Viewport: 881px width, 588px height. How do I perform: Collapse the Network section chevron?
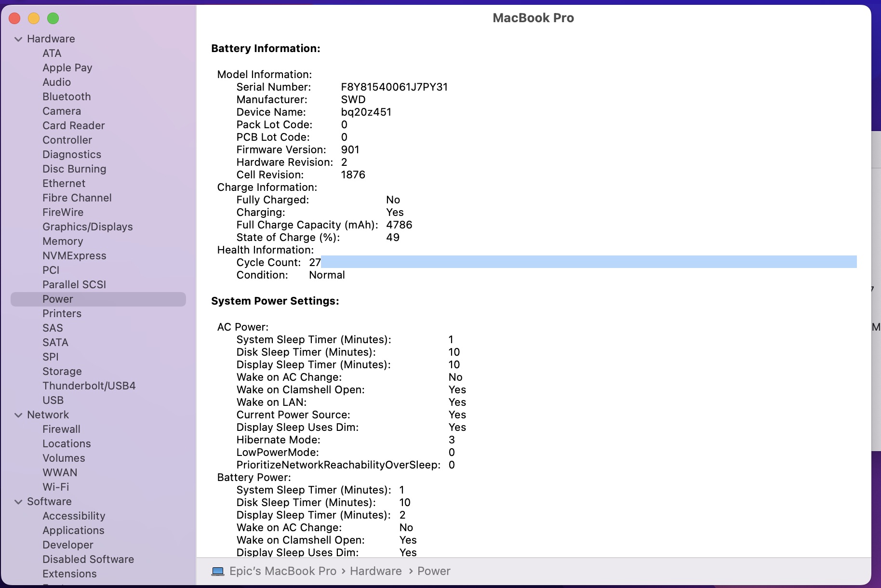(x=18, y=415)
